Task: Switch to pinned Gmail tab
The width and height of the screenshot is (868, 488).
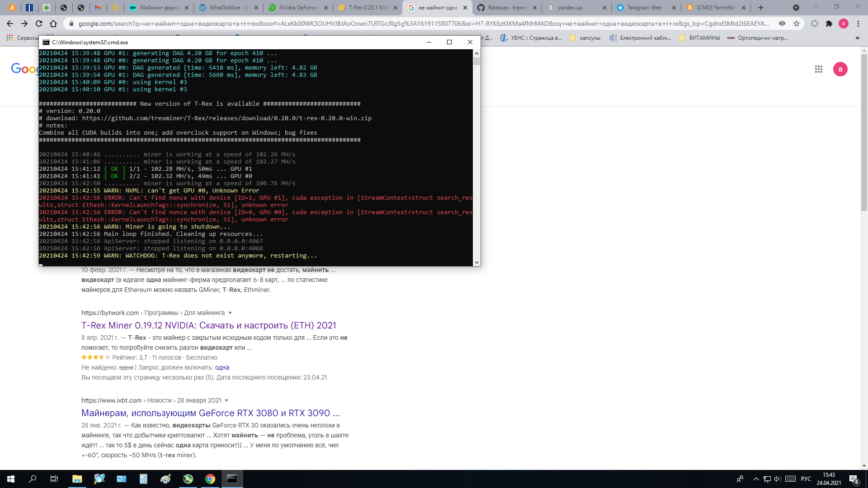Action: coord(98,8)
